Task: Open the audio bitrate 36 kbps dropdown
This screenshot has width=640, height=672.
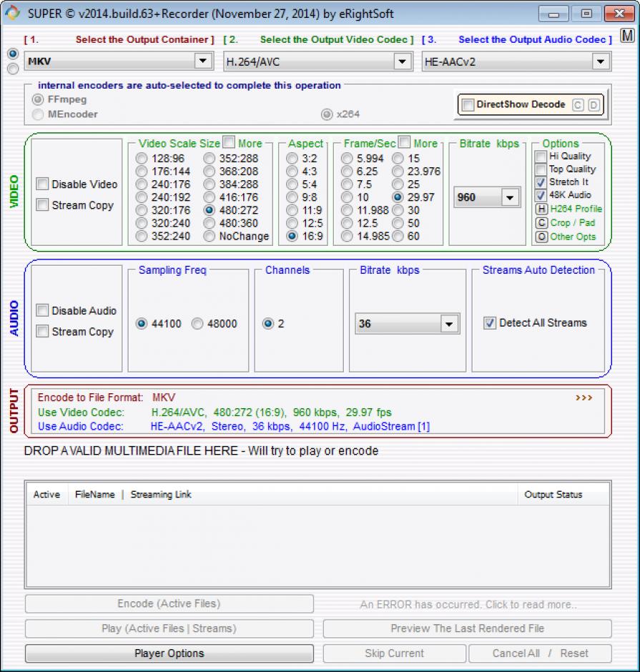Action: coord(449,324)
